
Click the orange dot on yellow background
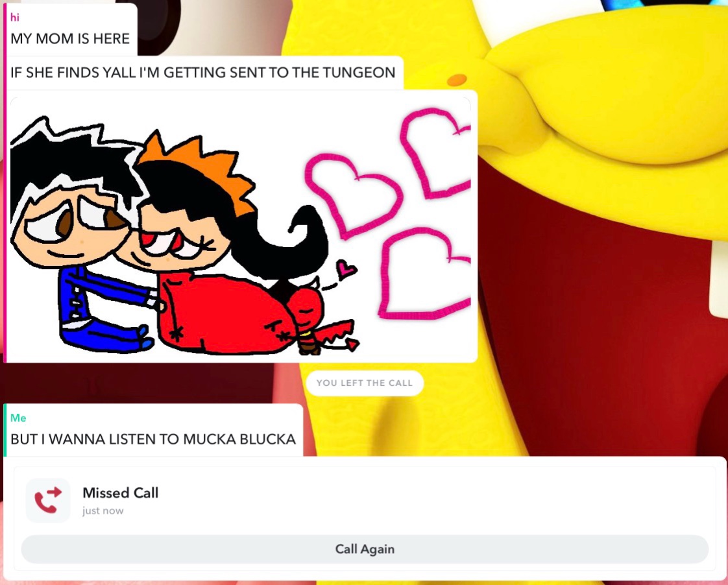click(x=457, y=80)
